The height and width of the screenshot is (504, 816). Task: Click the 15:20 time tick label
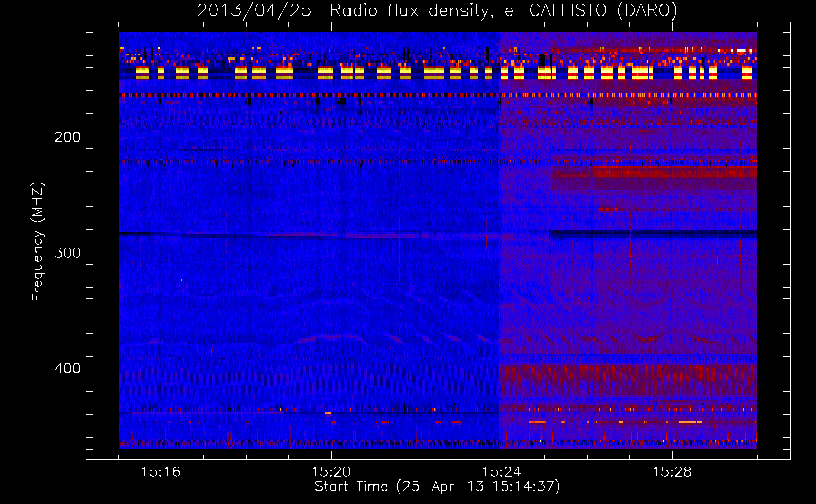coord(331,472)
